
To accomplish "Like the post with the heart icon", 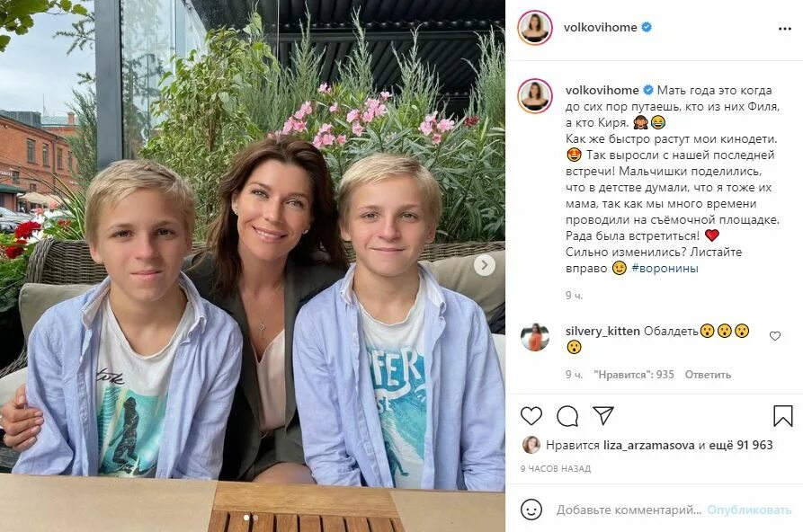I will tap(531, 416).
